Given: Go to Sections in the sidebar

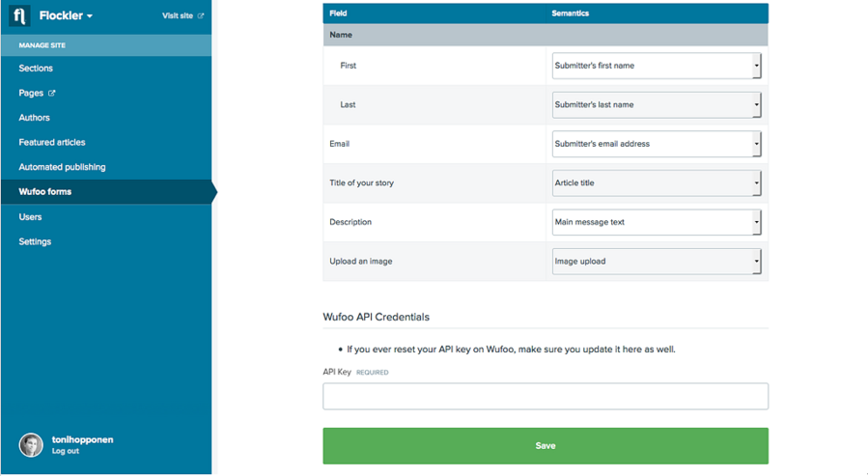Looking at the screenshot, I should [x=36, y=69].
